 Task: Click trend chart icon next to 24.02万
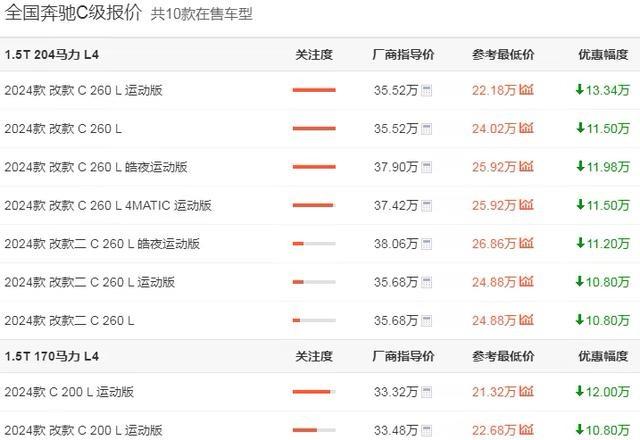click(527, 128)
